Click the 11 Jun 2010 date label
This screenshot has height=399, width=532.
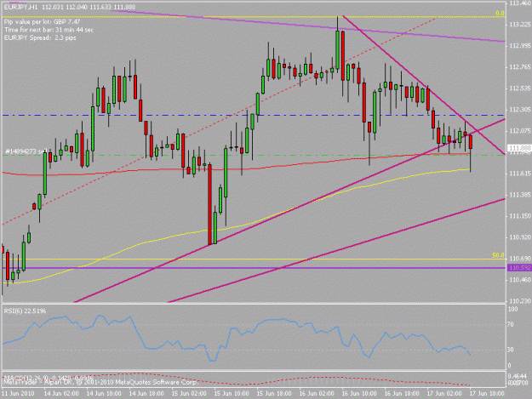[x=18, y=394]
